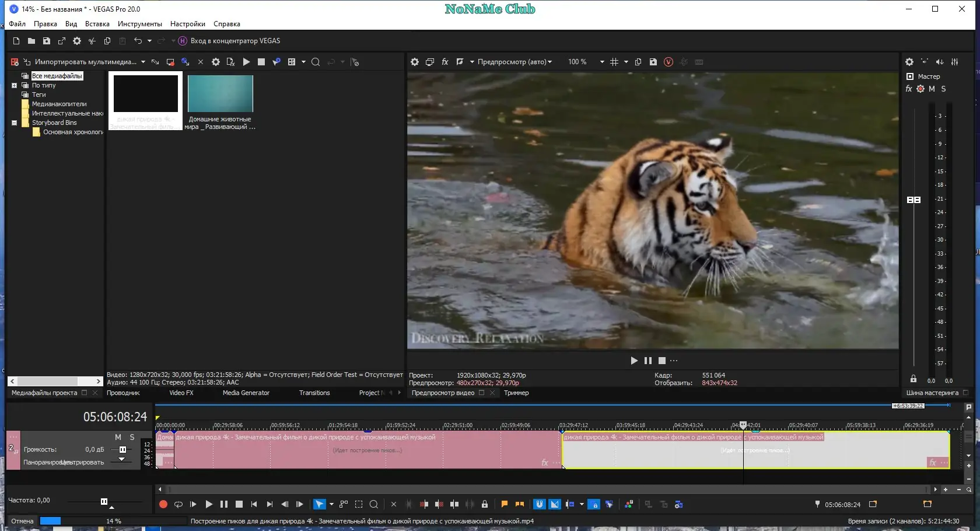980x531 pixels.
Task: Click the Отмена button in status bar
Action: pos(22,521)
